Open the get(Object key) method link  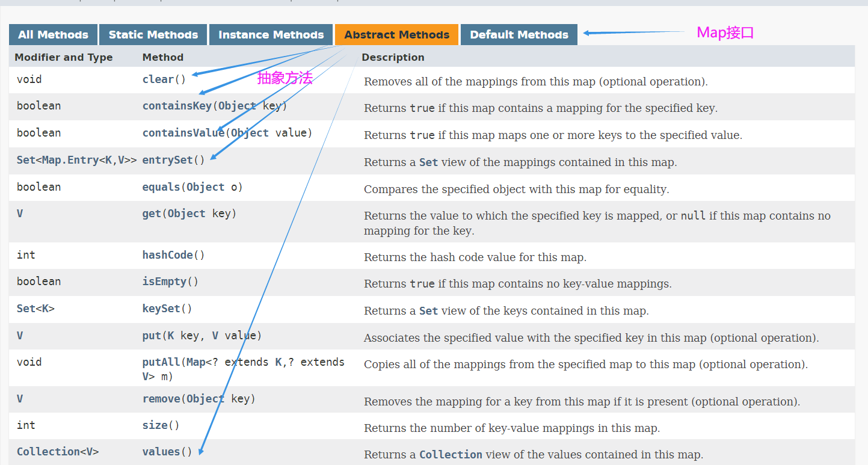click(152, 214)
